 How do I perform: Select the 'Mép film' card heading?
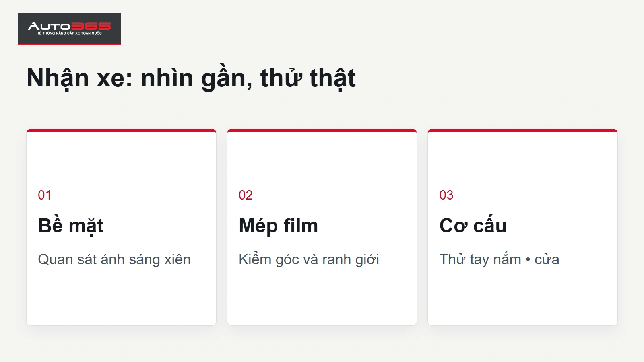(279, 226)
